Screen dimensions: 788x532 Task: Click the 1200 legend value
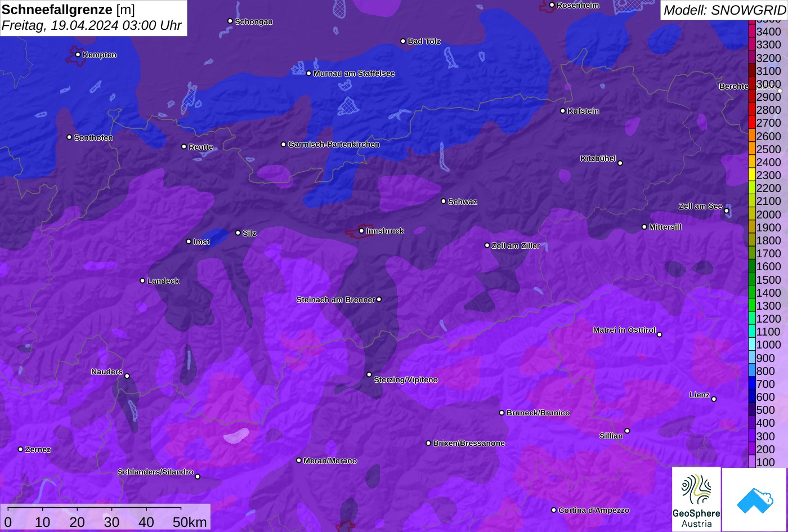tap(769, 319)
